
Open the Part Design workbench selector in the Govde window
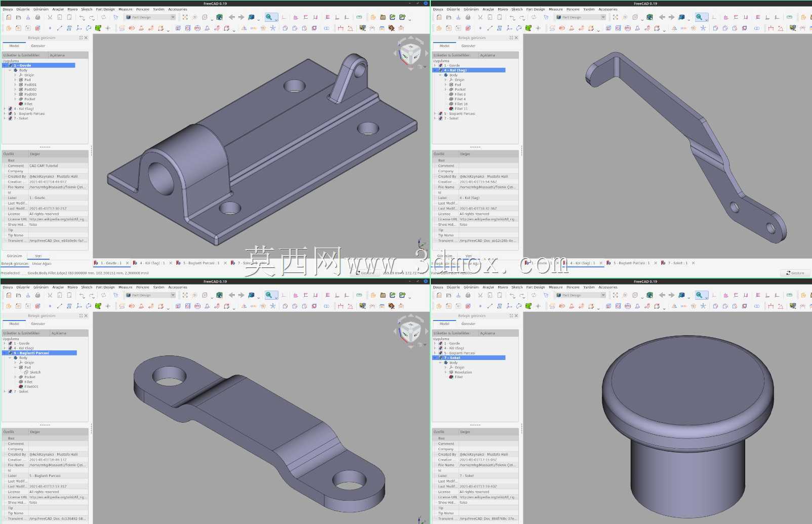pyautogui.click(x=150, y=17)
